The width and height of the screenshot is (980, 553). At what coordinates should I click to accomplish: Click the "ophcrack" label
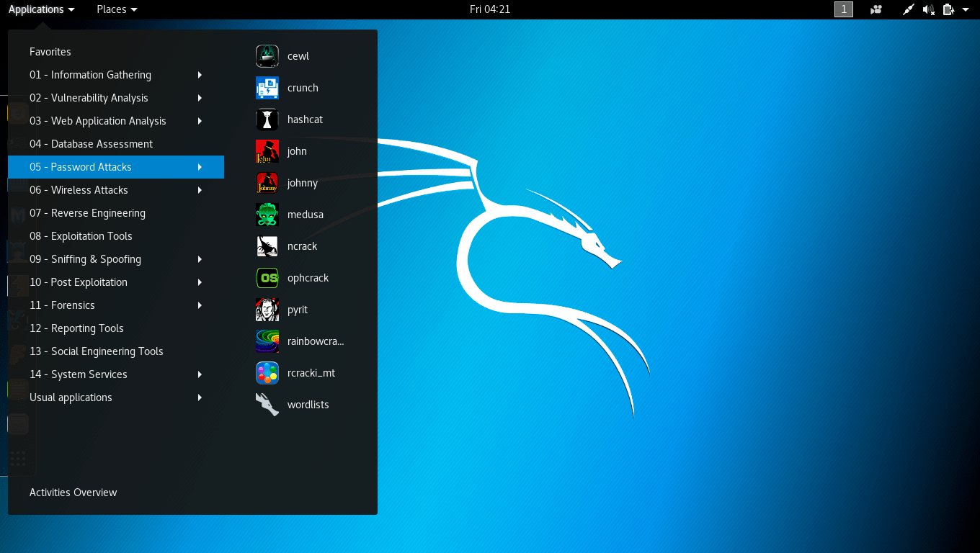(308, 278)
